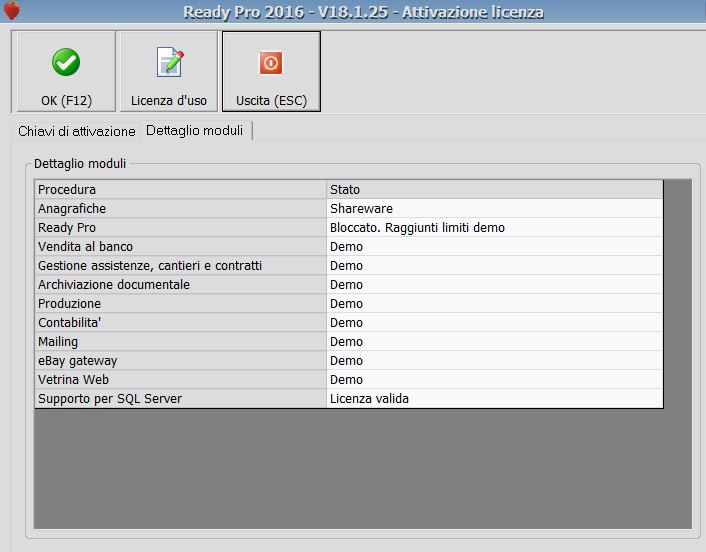
Task: Click the strawberry app icon in title bar
Action: click(11, 10)
